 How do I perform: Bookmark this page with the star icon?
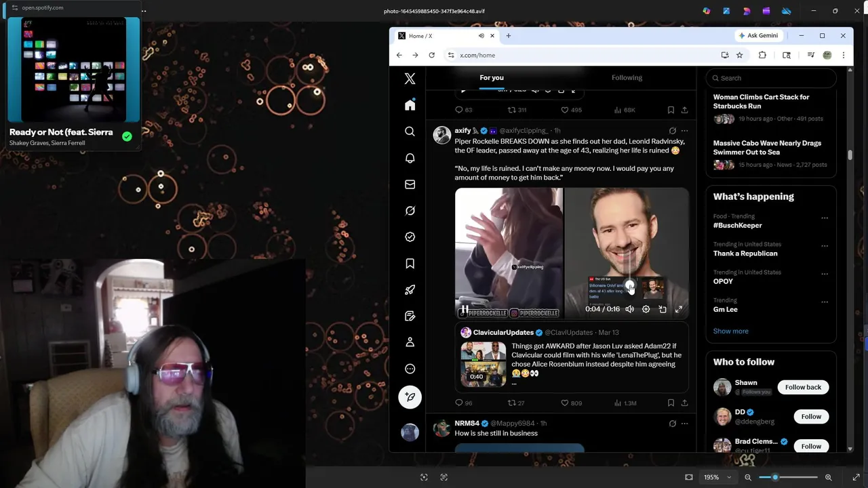739,55
